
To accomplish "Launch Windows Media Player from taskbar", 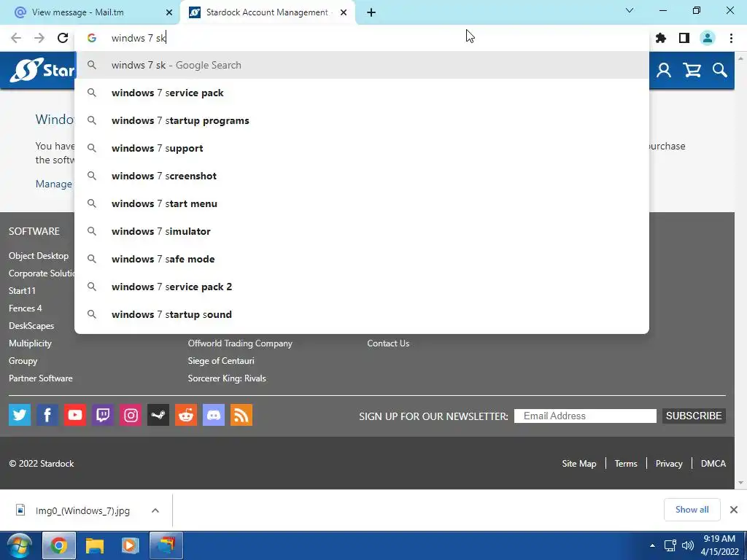I will click(x=130, y=545).
